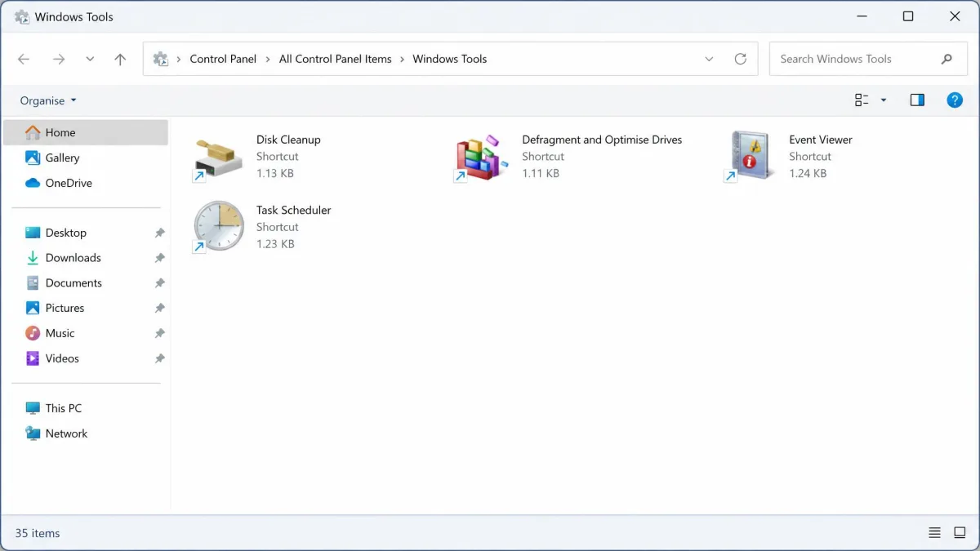980x551 pixels.
Task: Click the OneDrive cloud icon
Action: (x=33, y=183)
